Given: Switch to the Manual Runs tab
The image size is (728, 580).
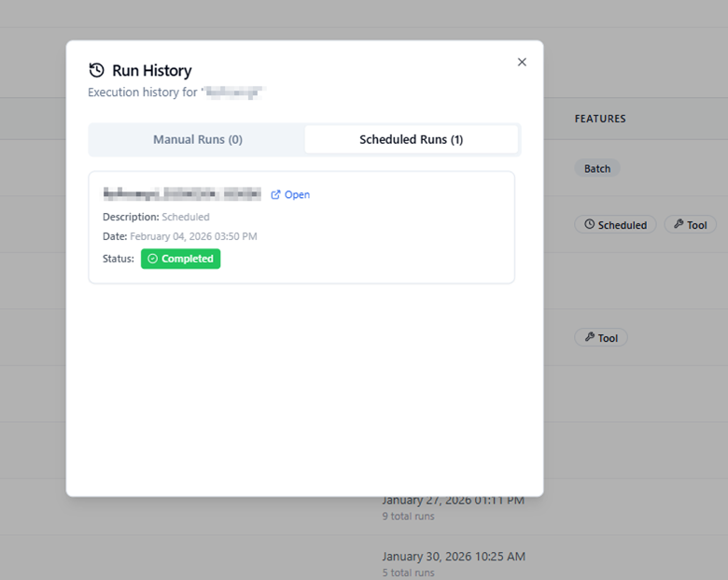Looking at the screenshot, I should click(x=197, y=139).
